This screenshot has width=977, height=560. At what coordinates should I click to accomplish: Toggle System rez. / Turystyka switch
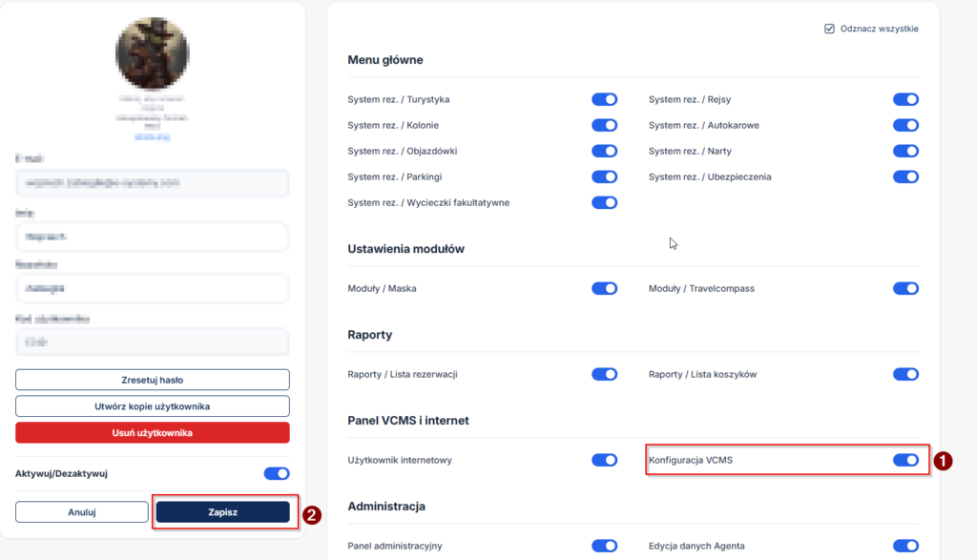point(604,99)
